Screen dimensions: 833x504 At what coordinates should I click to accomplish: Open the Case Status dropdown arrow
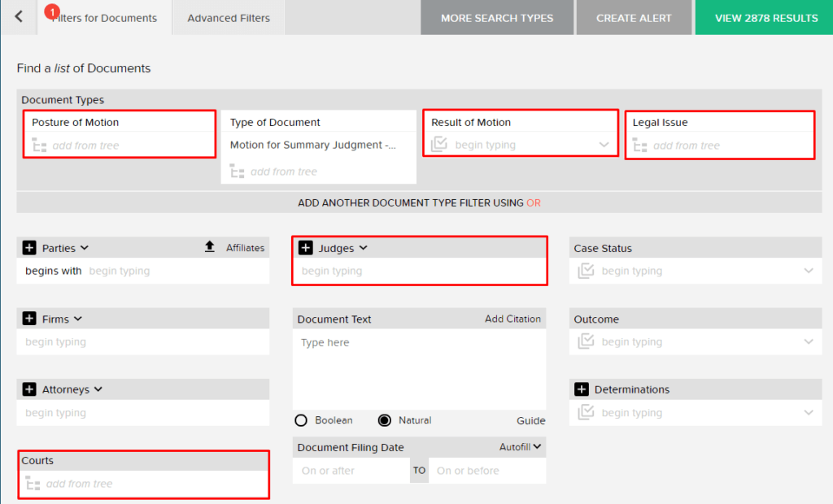(808, 271)
